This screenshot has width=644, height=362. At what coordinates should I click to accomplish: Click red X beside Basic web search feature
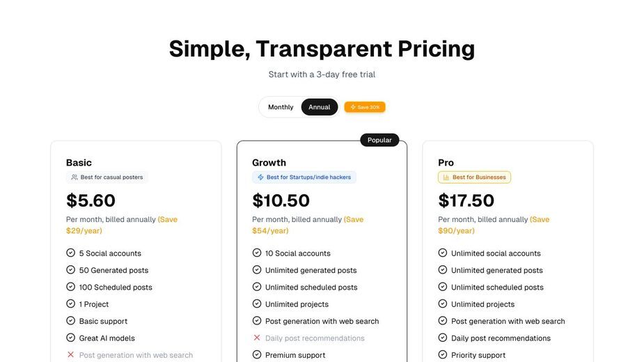[x=70, y=354]
